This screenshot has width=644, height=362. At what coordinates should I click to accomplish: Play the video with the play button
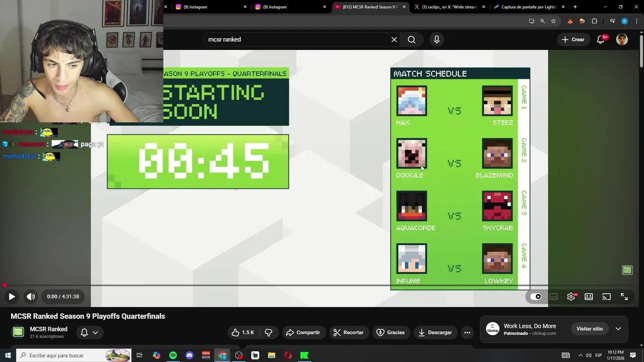click(12, 297)
